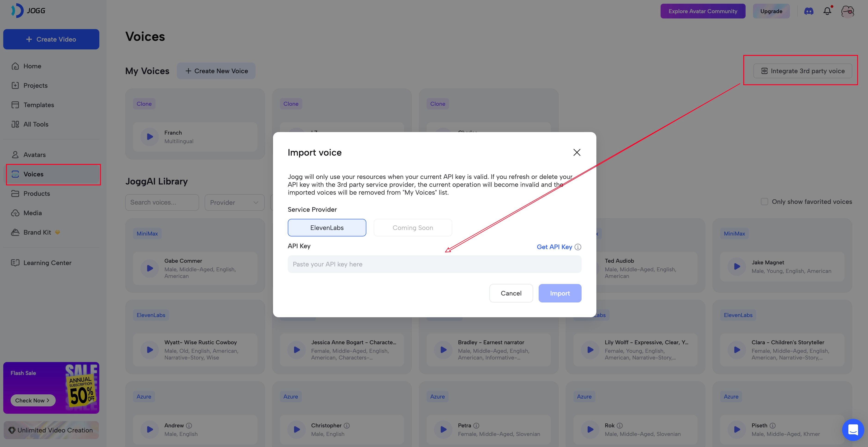Click the API key input field
This screenshot has width=868, height=447.
[x=434, y=264]
